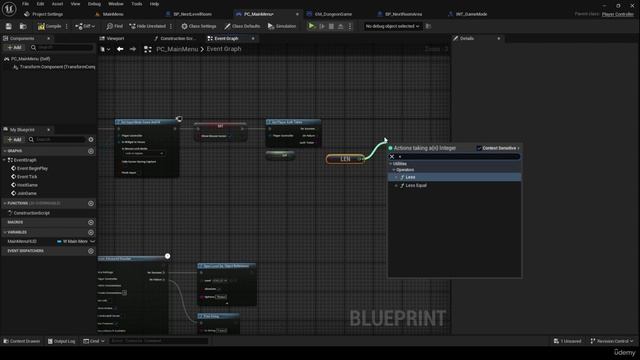Image resolution: width=640 pixels, height=360 pixels.
Task: Select HostGame event in My Blueprint
Action: click(24, 185)
